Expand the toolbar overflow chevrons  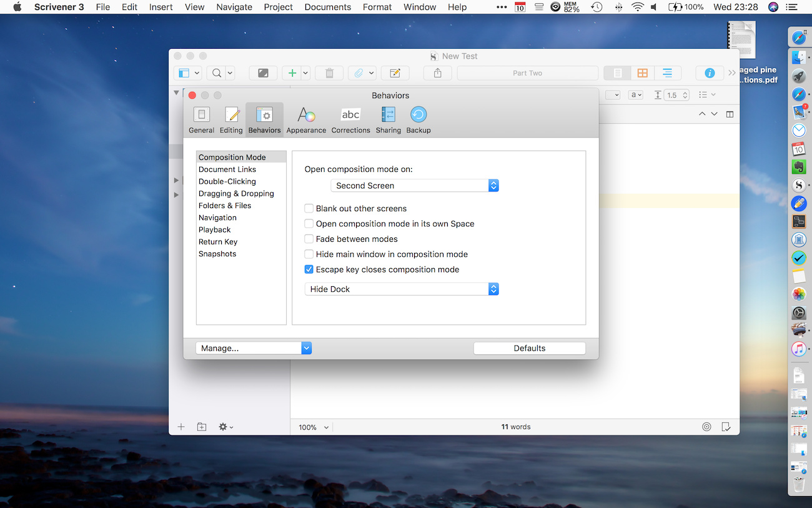click(732, 73)
